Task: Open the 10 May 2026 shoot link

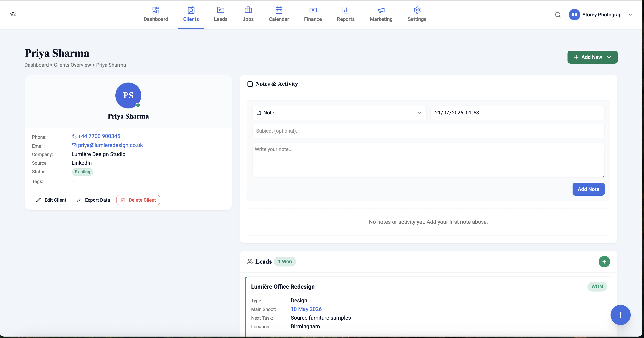Action: pyautogui.click(x=306, y=309)
